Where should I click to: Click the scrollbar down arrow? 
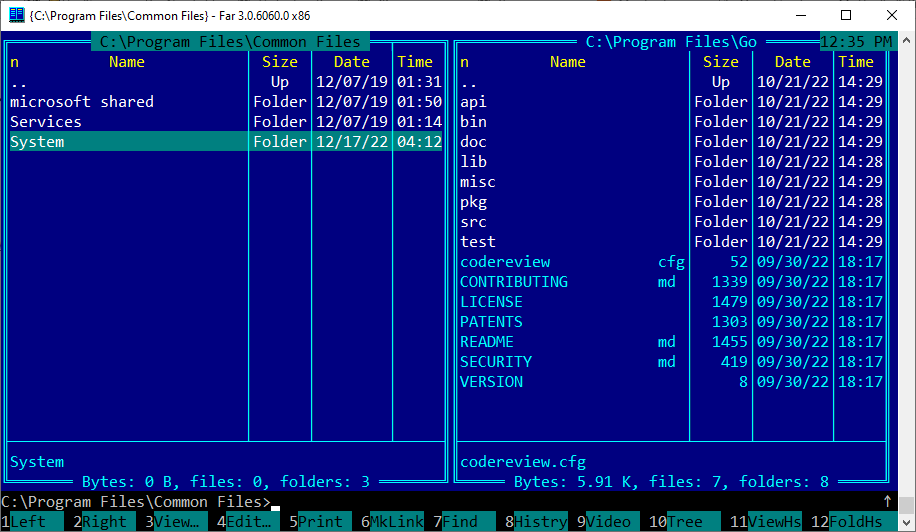point(907,523)
